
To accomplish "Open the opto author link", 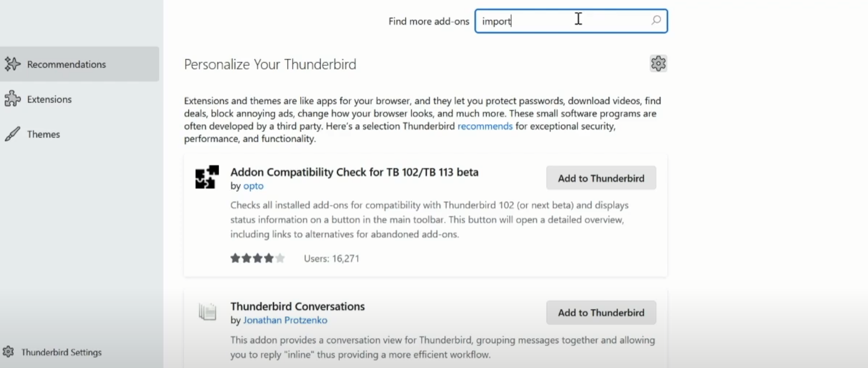I will pos(253,186).
